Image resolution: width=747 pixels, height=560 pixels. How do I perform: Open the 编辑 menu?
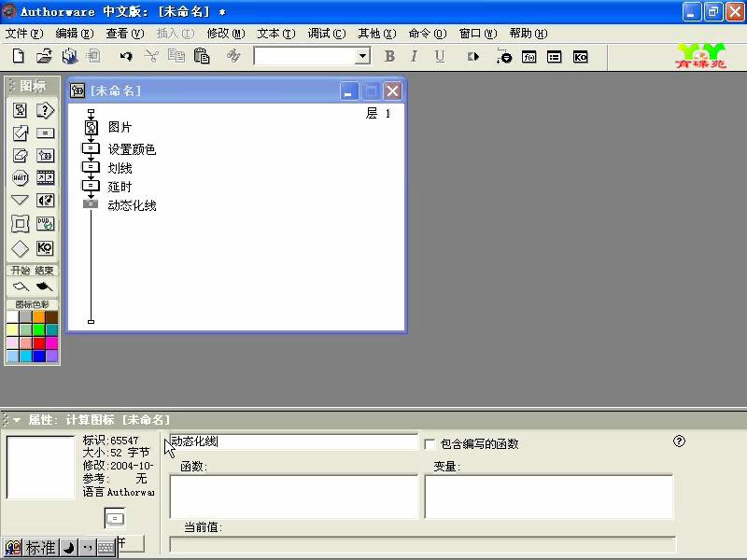click(x=75, y=34)
